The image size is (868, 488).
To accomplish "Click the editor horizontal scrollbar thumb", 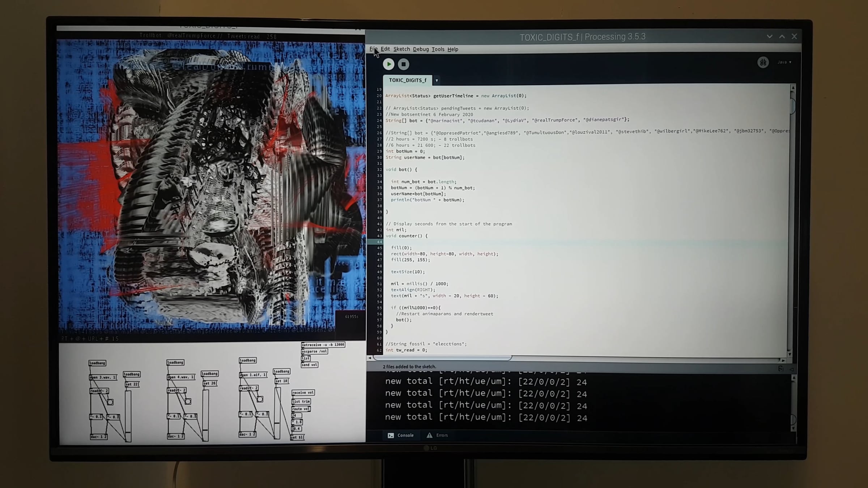I will pyautogui.click(x=442, y=358).
